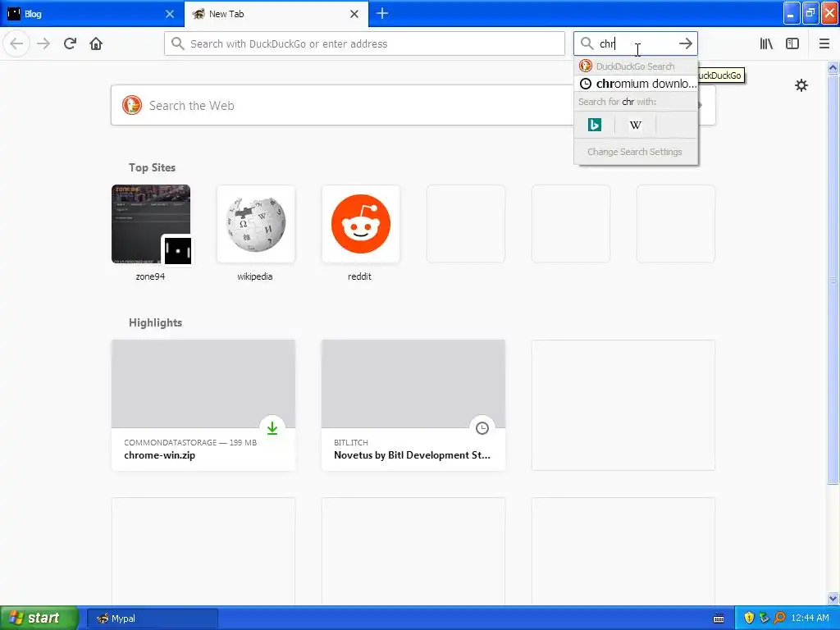Image resolution: width=840 pixels, height=630 pixels.
Task: Click the search box magnifier icon
Action: coord(587,43)
